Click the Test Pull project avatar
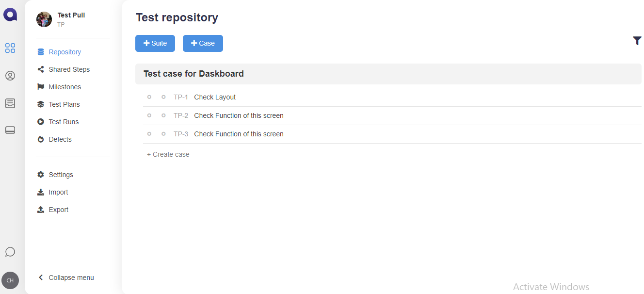Screen dimensions: 644x294 click(44, 19)
